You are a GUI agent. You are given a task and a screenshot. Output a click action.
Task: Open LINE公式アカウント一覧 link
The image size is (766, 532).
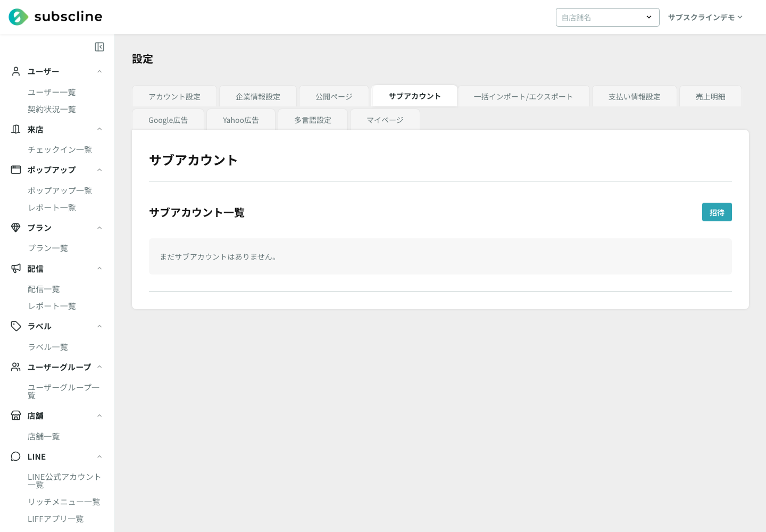(x=64, y=480)
